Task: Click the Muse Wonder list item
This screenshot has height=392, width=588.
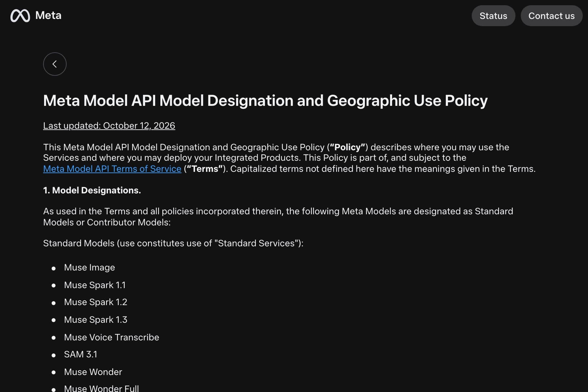Action: 93,372
